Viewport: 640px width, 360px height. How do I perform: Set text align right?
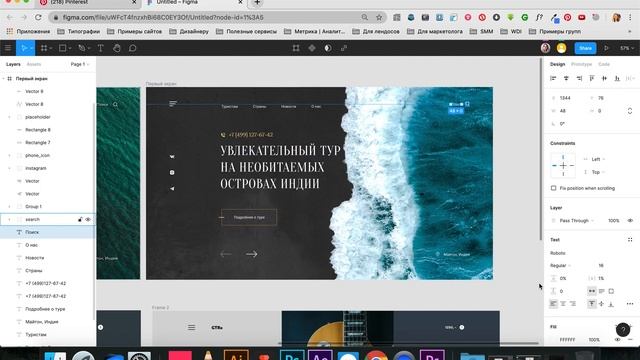coord(573,304)
